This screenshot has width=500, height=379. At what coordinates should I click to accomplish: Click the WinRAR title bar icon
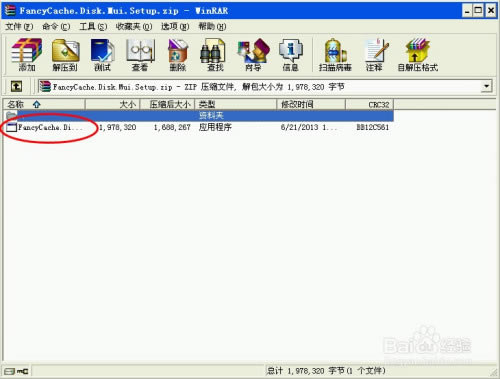click(10, 10)
